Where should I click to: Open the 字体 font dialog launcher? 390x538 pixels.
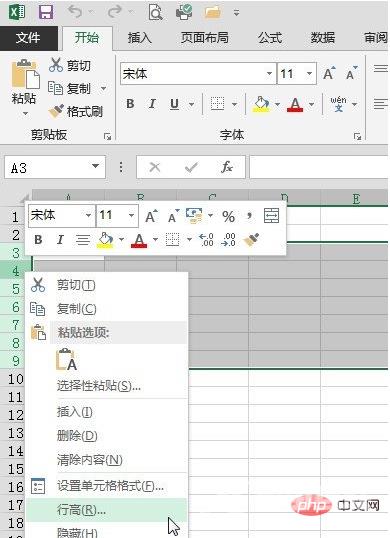tap(357, 137)
